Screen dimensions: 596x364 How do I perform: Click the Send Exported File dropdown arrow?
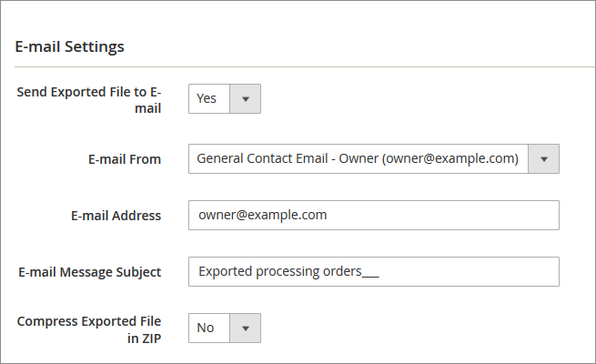pyautogui.click(x=245, y=98)
